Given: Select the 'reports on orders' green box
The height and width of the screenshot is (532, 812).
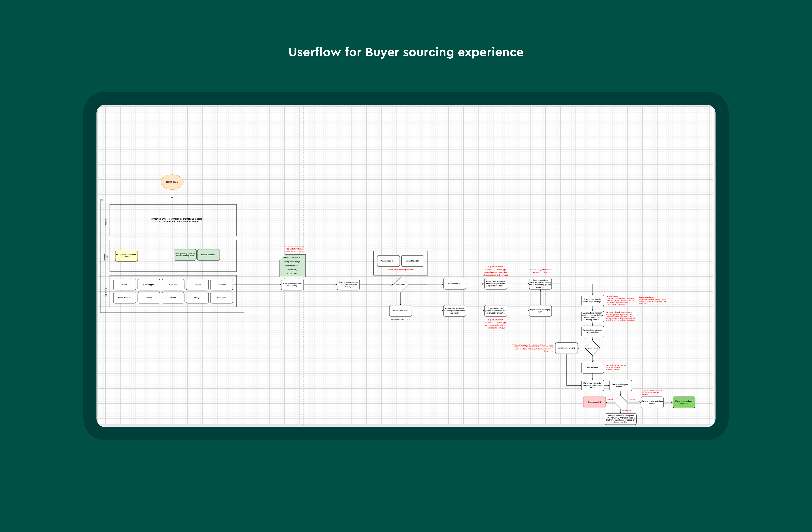Looking at the screenshot, I should [208, 255].
